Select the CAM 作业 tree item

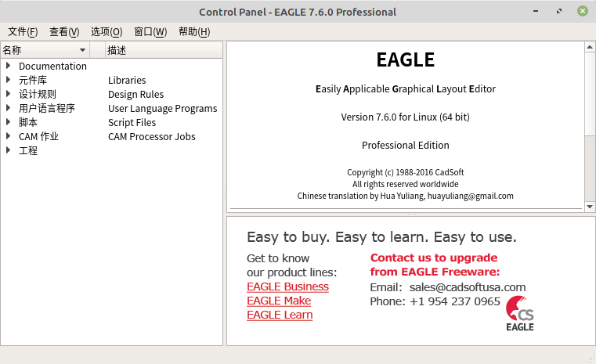39,136
